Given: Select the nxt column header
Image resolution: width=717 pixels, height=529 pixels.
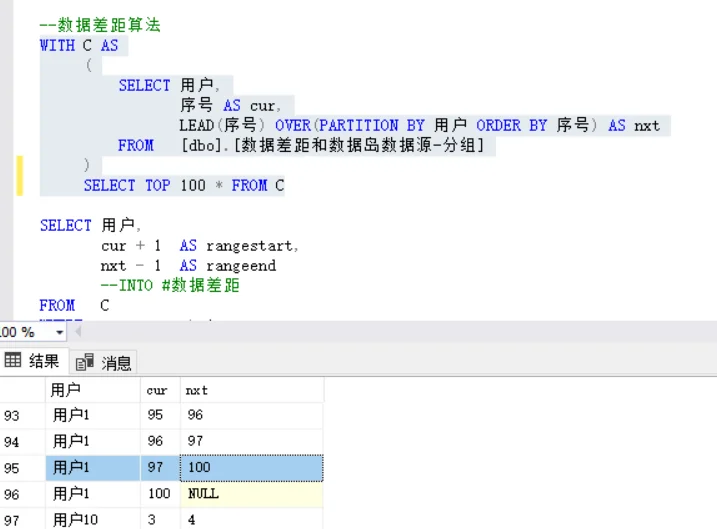Looking at the screenshot, I should (252, 390).
